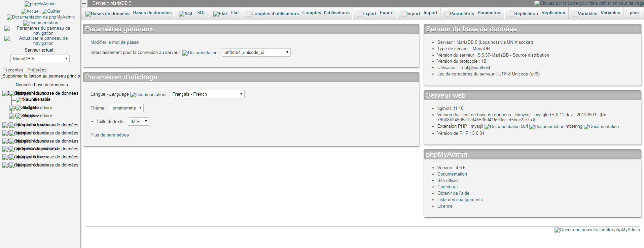Click the Nouvelle table icon
This screenshot has width=644, height=248.
coord(19,100)
